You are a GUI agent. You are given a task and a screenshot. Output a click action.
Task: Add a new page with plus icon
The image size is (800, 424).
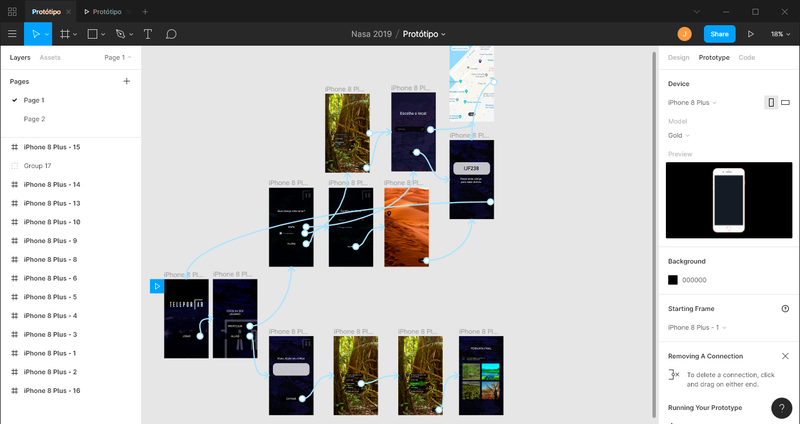(x=126, y=81)
